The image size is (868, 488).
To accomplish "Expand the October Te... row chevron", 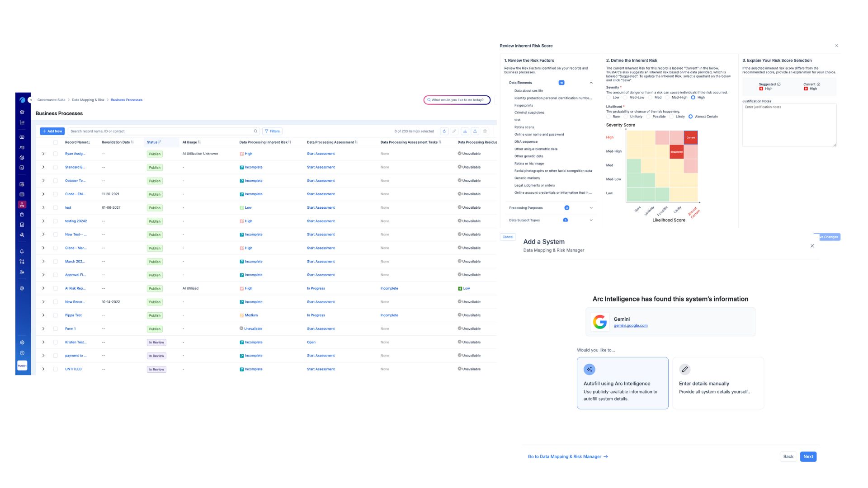I will click(43, 181).
